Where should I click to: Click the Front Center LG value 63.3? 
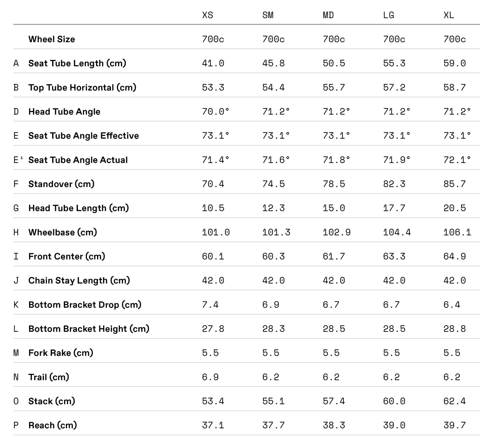[394, 256]
